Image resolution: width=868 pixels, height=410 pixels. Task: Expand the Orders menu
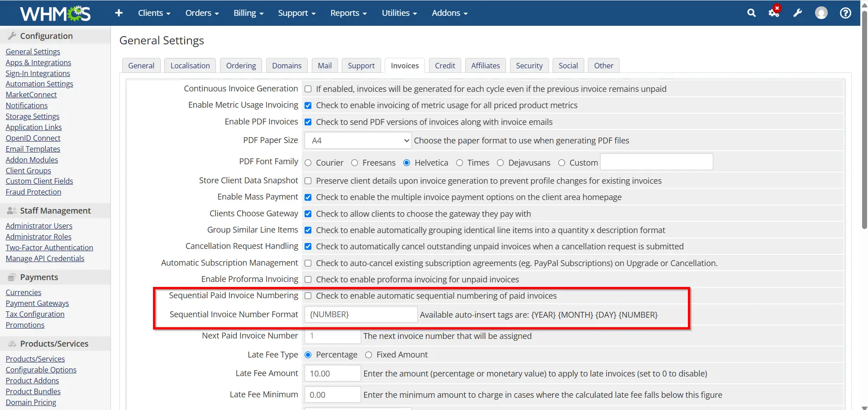tap(202, 13)
